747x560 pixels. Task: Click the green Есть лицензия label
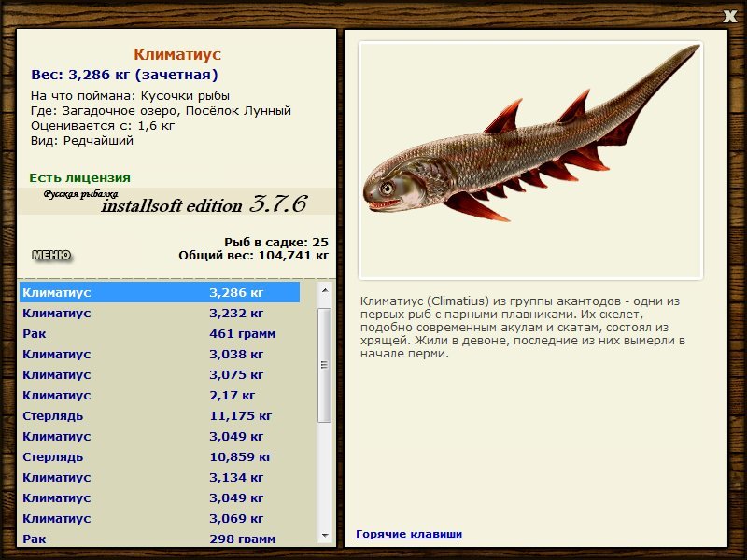click(79, 177)
